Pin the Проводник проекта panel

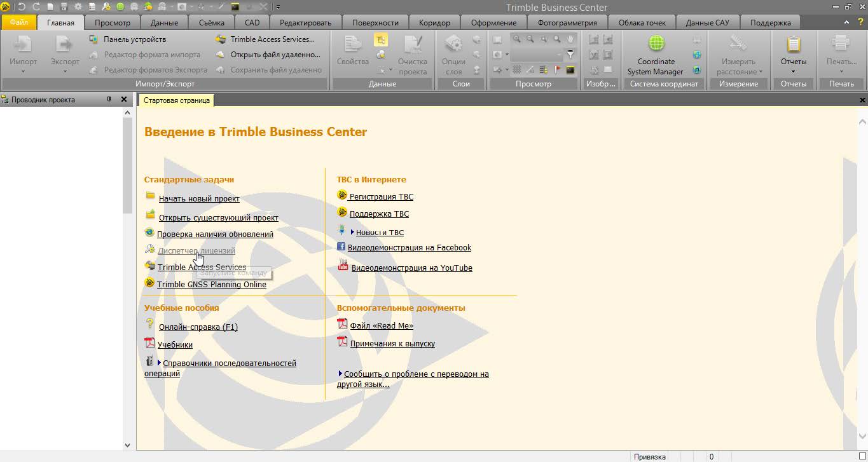coord(109,100)
